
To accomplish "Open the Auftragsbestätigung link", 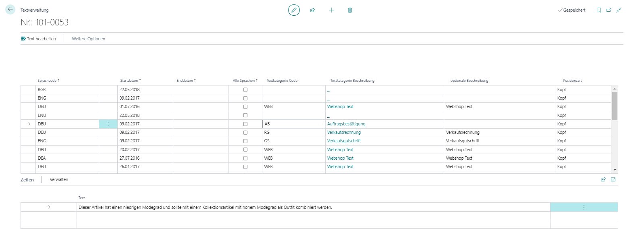I will pyautogui.click(x=346, y=124).
